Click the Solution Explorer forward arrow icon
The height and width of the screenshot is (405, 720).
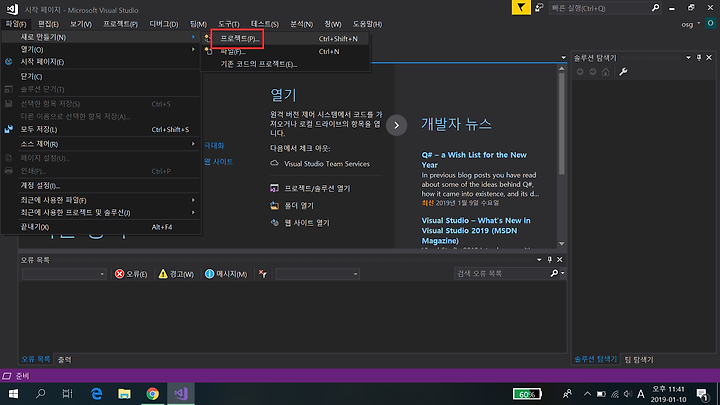click(593, 72)
